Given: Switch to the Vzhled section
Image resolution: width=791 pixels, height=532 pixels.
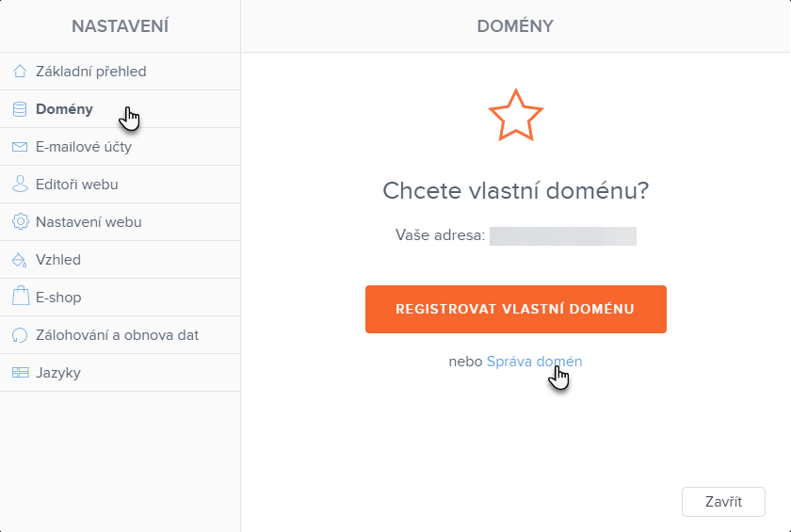Looking at the screenshot, I should 58,260.
